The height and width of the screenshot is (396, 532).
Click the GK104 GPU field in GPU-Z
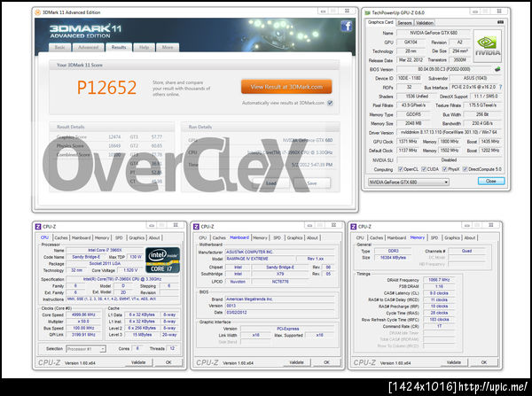coord(411,42)
